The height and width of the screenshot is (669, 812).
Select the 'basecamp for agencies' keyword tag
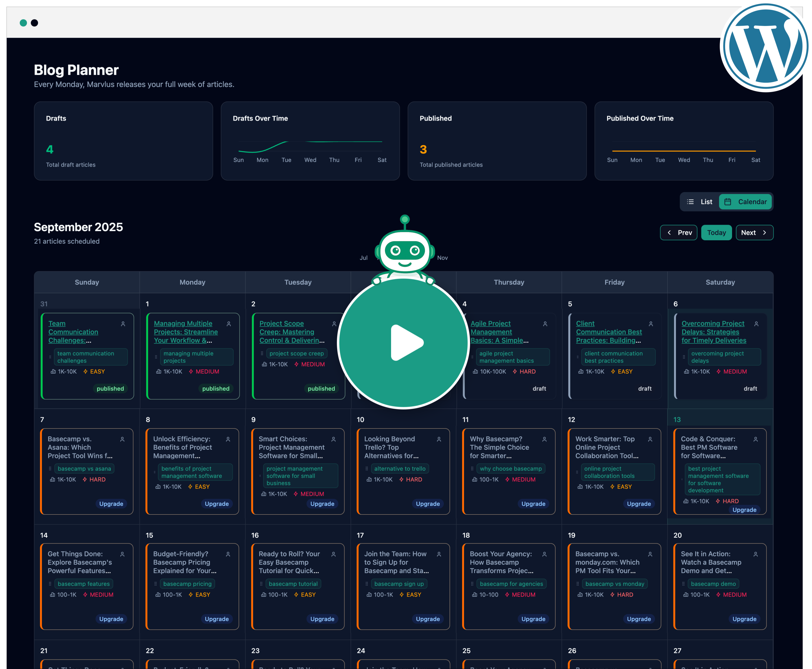click(x=512, y=584)
